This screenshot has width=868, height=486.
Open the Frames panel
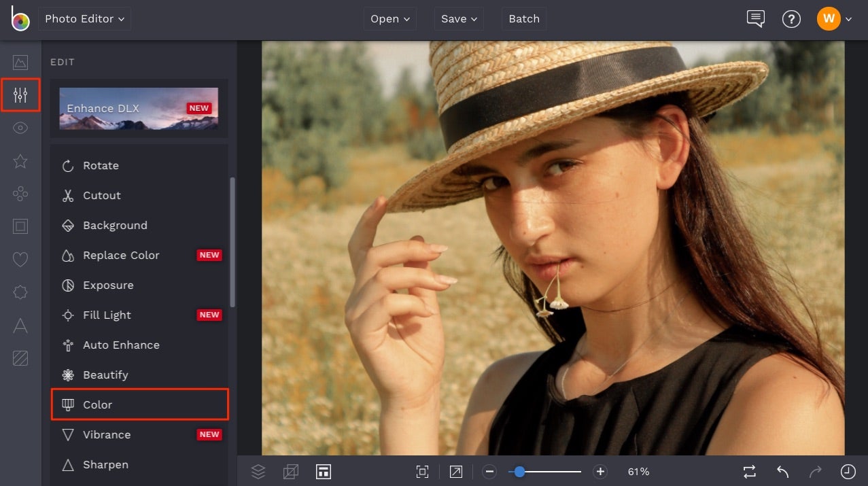coord(20,226)
